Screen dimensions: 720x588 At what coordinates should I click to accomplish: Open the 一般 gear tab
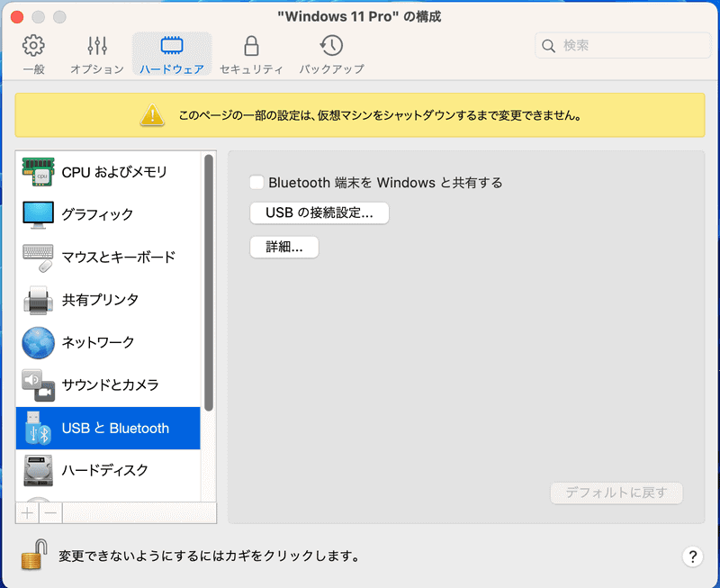click(x=33, y=54)
